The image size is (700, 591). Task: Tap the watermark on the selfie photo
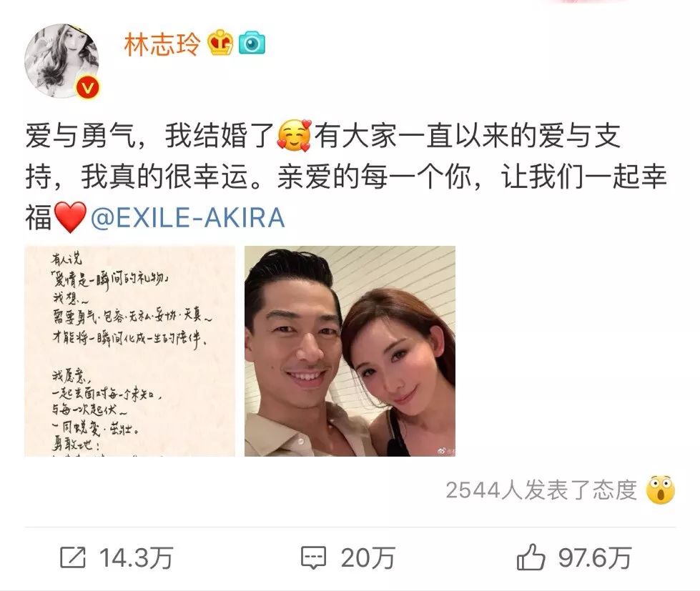pos(446,452)
